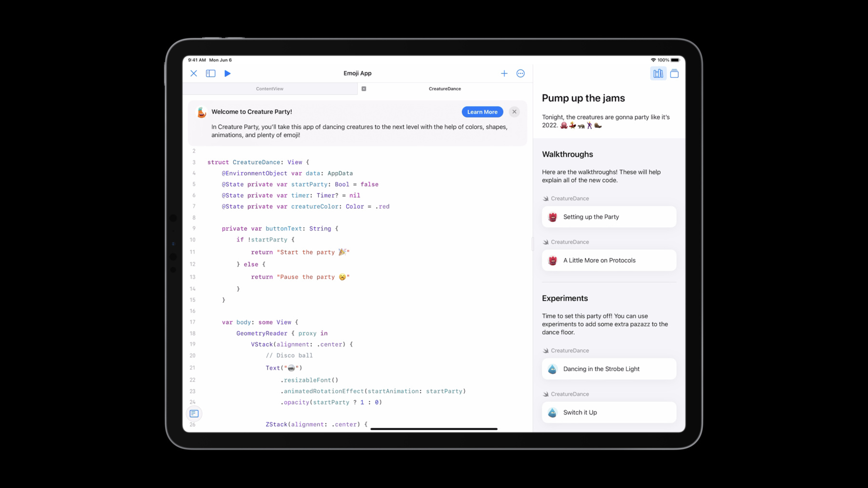Click the Walkthroughs section heading
The image size is (868, 488).
pos(567,154)
